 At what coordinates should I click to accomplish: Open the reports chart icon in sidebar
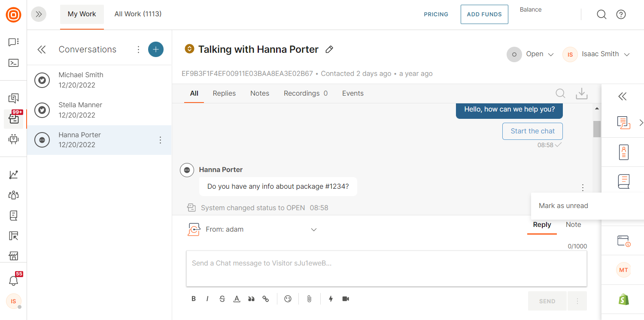(14, 175)
